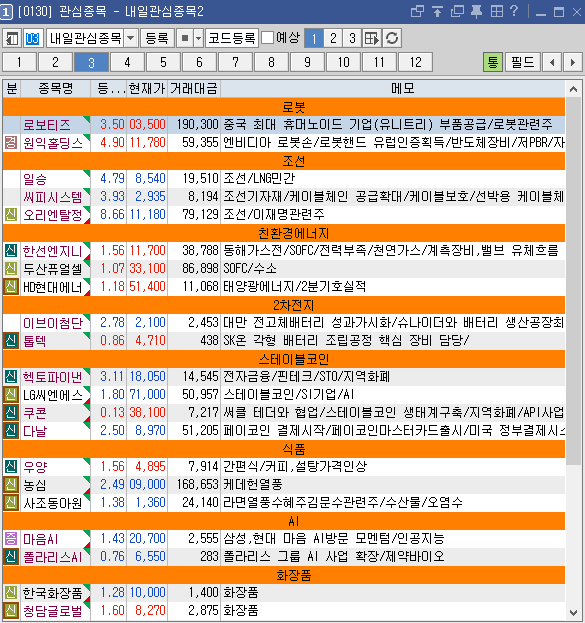The height and width of the screenshot is (623, 585).
Task: Refresh the watchlist with circular arrow
Action: [x=392, y=39]
